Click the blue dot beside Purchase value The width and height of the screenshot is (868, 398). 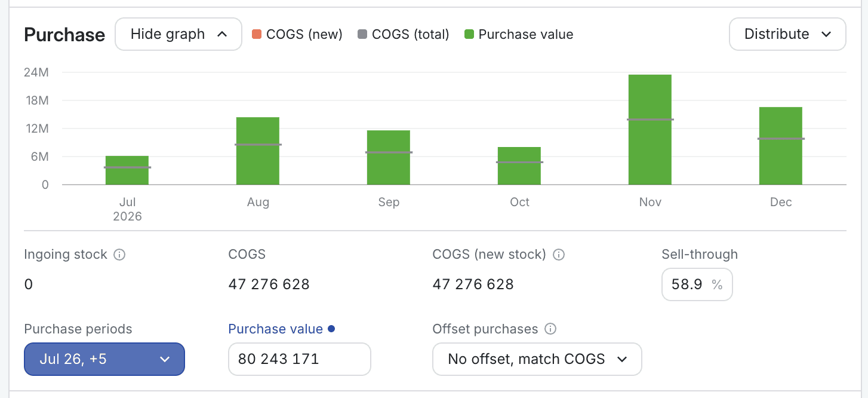tap(331, 329)
